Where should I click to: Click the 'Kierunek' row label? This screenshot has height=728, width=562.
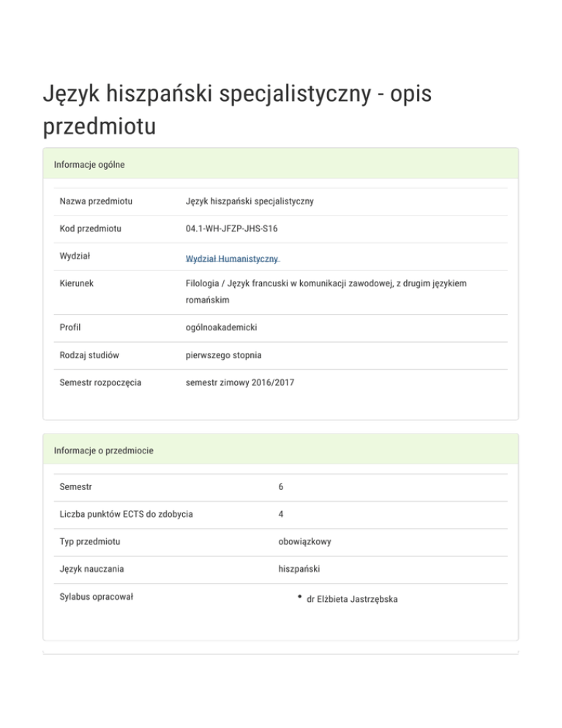76,282
